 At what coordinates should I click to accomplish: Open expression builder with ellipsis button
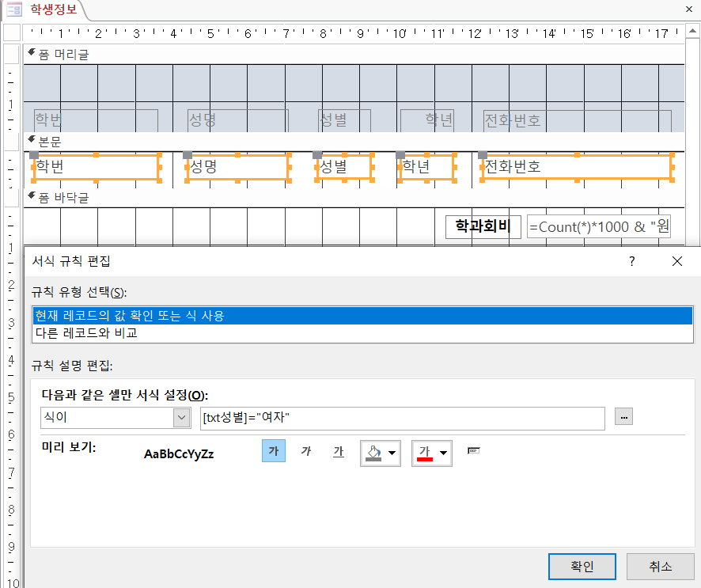click(x=623, y=417)
